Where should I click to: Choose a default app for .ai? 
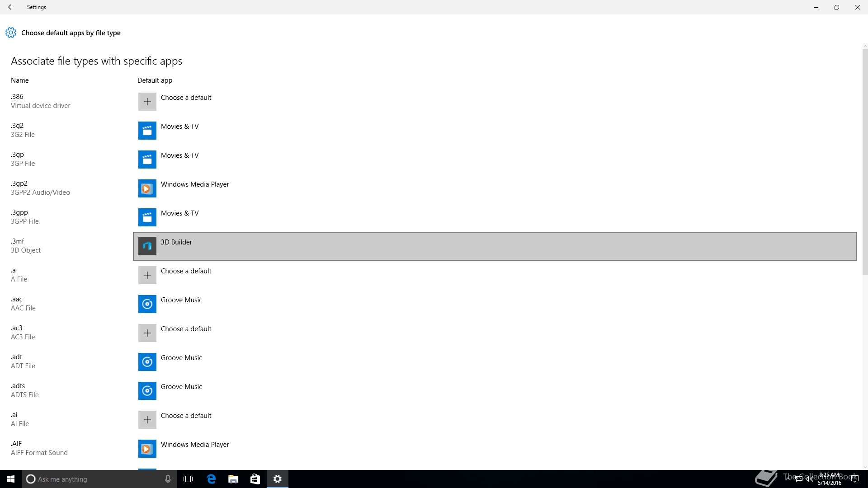[495, 420]
